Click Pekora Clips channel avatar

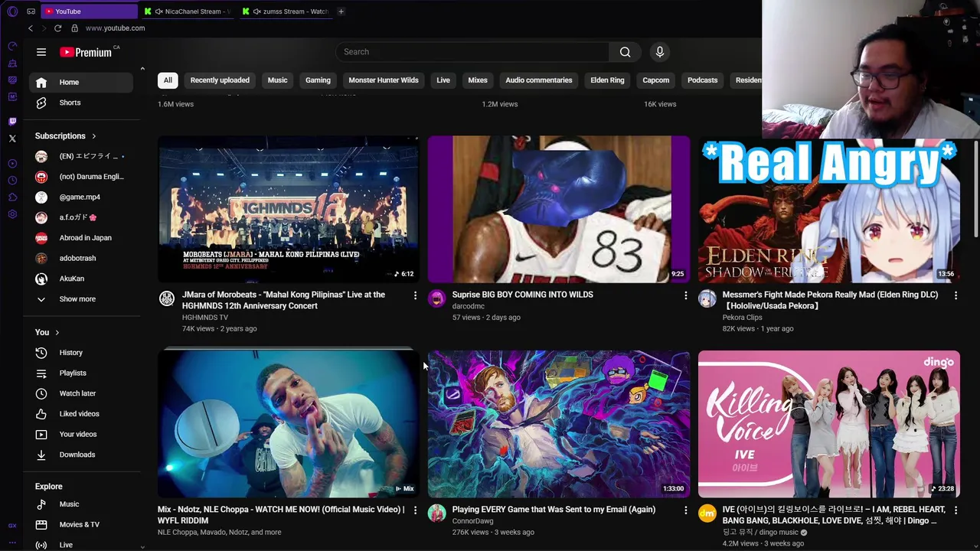pyautogui.click(x=707, y=298)
